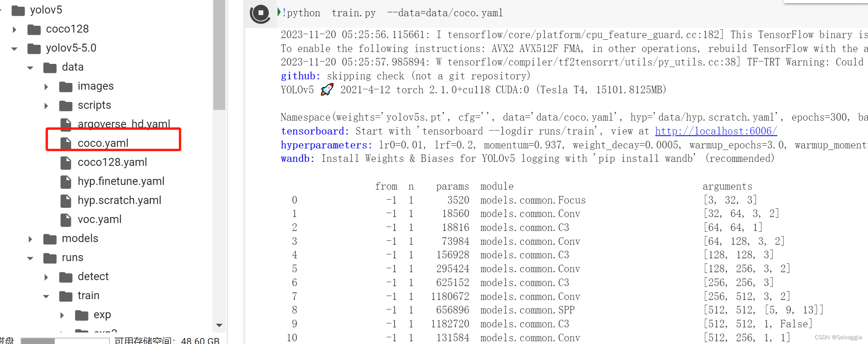
Task: Select the yolov5 folder label
Action: click(46, 10)
